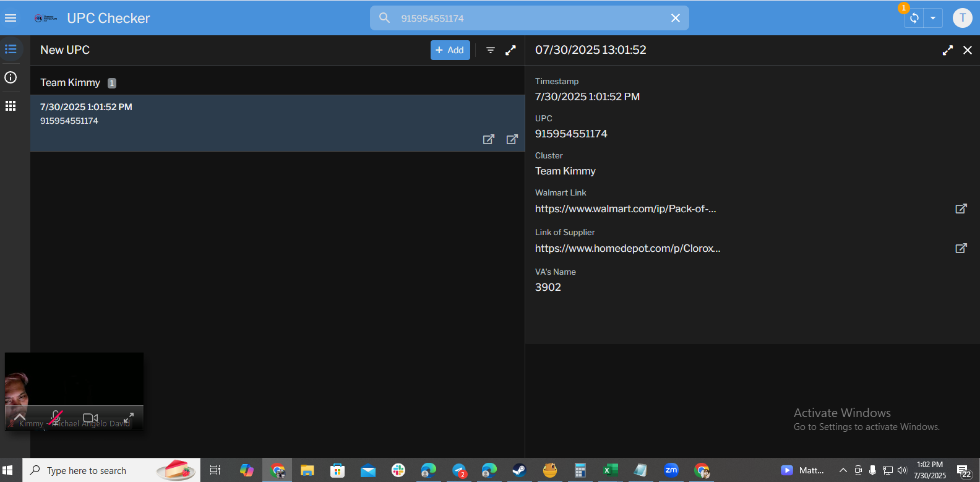
Task: Toggle the camera in the video overlay
Action: (90, 418)
